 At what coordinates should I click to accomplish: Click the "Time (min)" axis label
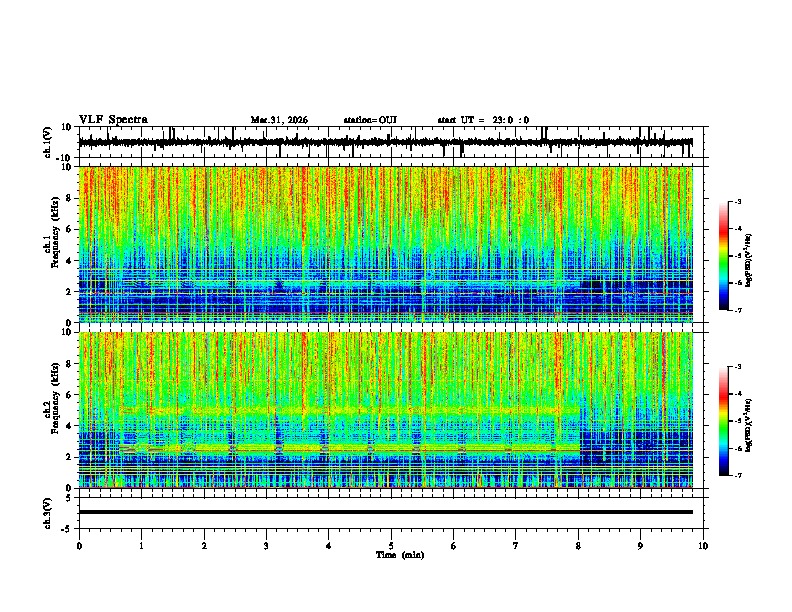[400, 555]
